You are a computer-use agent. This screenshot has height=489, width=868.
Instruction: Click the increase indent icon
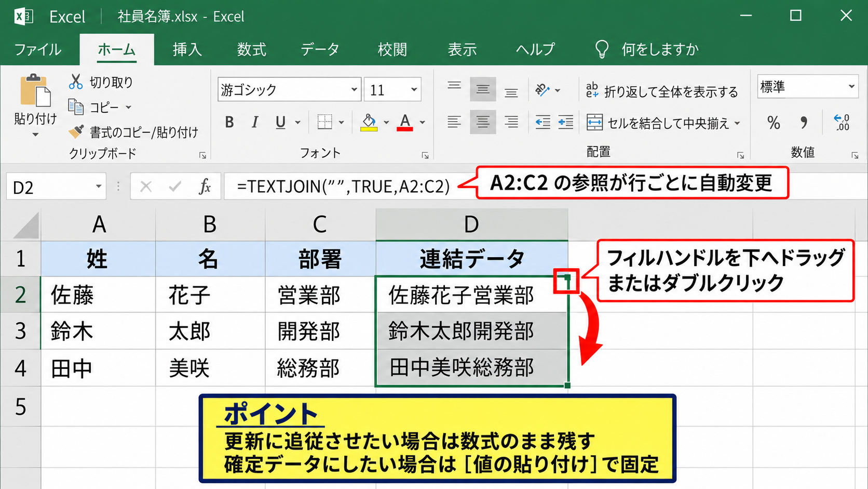point(565,123)
